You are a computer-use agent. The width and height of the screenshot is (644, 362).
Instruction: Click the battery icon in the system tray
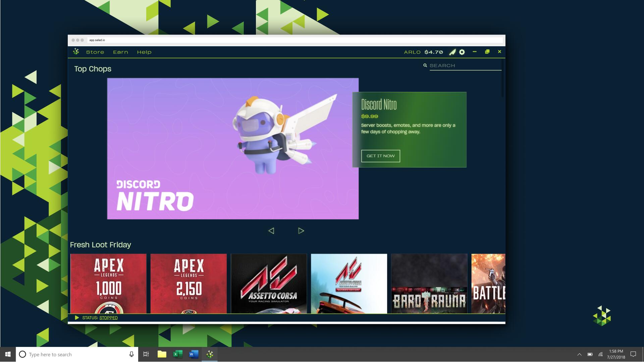pyautogui.click(x=590, y=354)
